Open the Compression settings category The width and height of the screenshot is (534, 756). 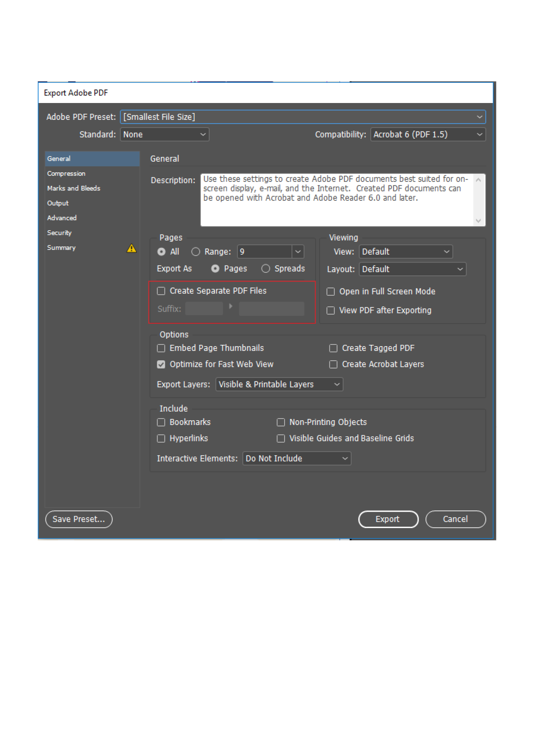click(x=92, y=174)
